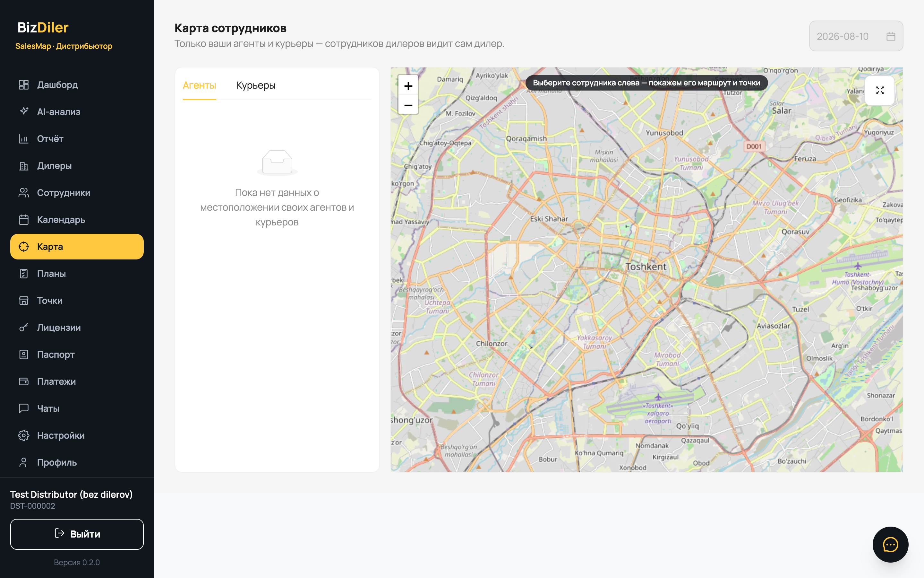Navigate to Платежи
Image resolution: width=924 pixels, height=578 pixels.
click(77, 381)
